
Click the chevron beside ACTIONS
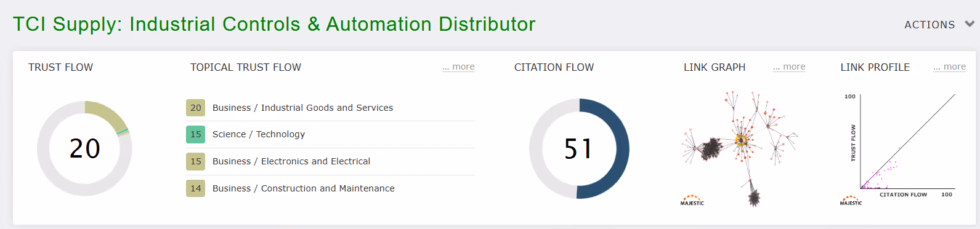[x=970, y=24]
